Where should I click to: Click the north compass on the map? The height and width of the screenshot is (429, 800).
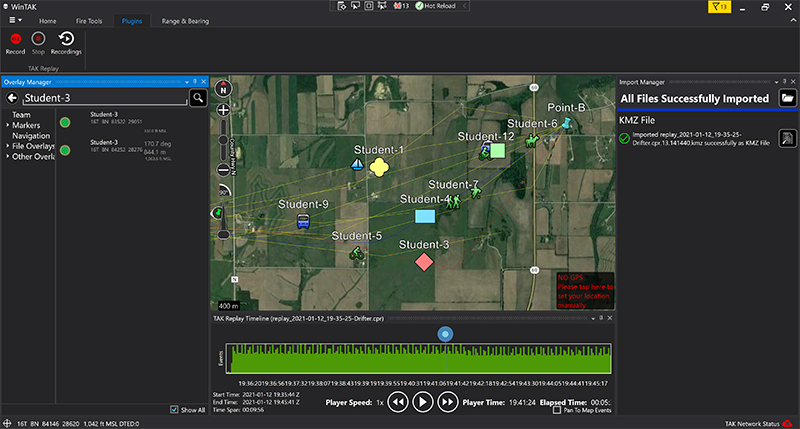click(x=223, y=87)
